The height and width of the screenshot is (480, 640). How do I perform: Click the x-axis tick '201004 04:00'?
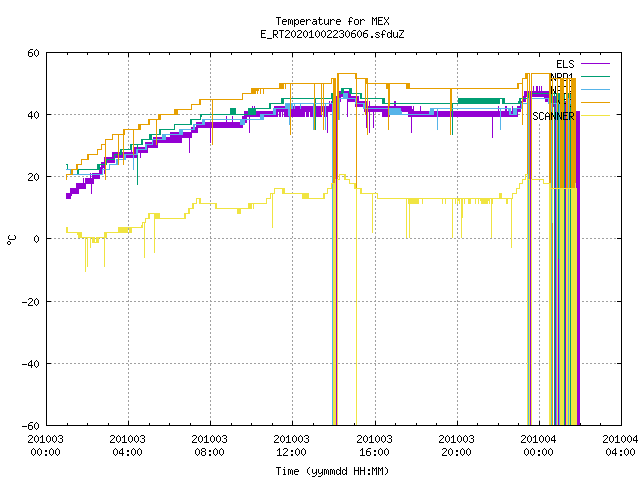tap(620, 446)
